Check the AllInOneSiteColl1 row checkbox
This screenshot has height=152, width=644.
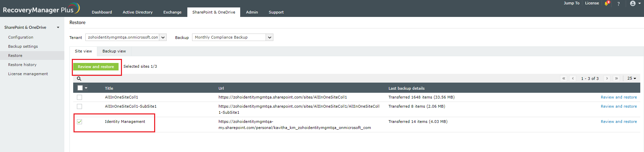(x=79, y=97)
